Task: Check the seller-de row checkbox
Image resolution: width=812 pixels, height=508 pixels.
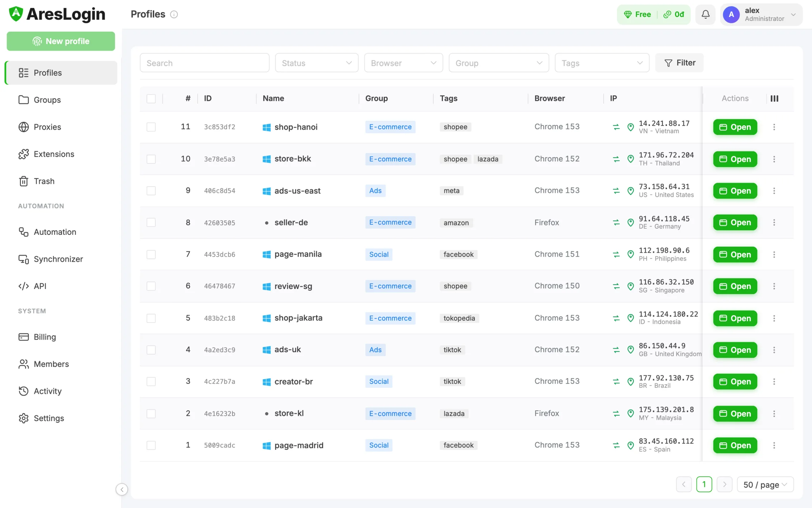Action: 151,223
